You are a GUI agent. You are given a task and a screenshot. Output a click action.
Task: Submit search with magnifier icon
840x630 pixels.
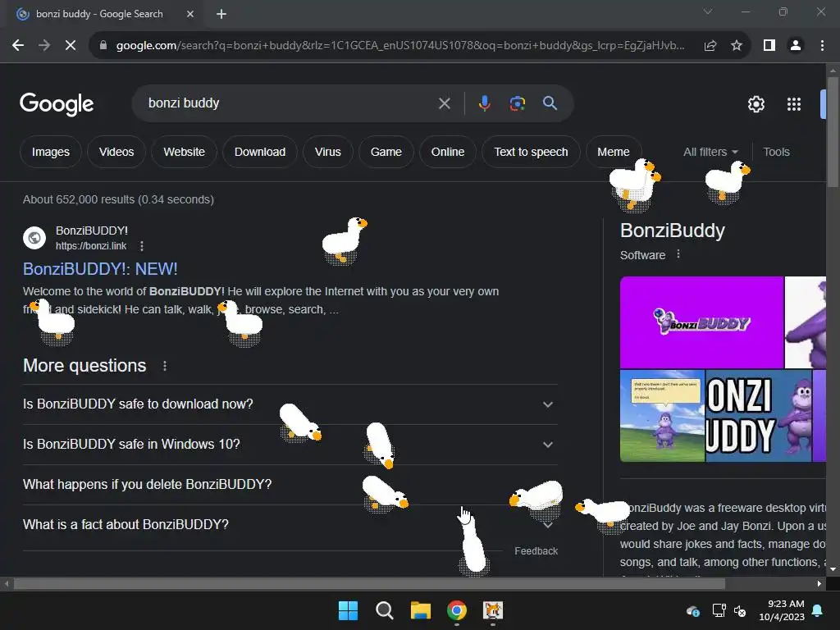(550, 103)
